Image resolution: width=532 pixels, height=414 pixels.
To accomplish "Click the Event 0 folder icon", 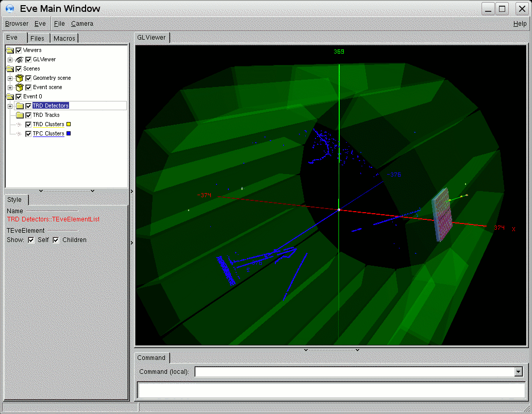I will tap(10, 97).
